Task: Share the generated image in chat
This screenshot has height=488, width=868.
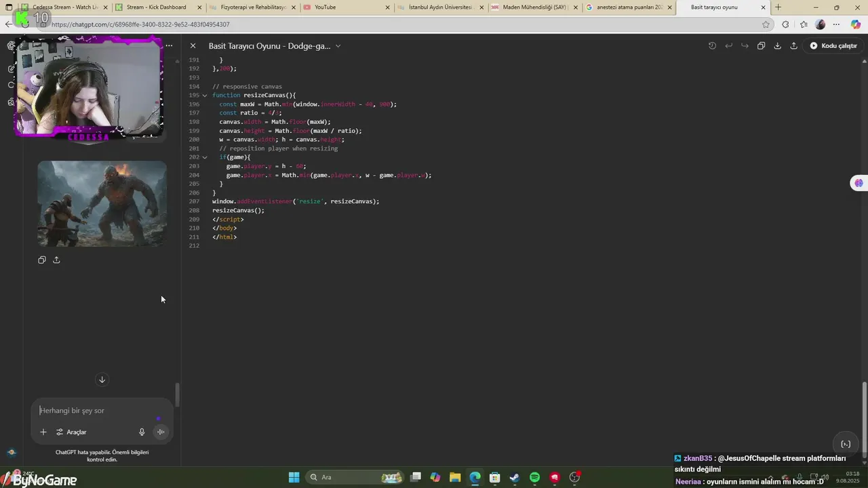Action: [56, 260]
